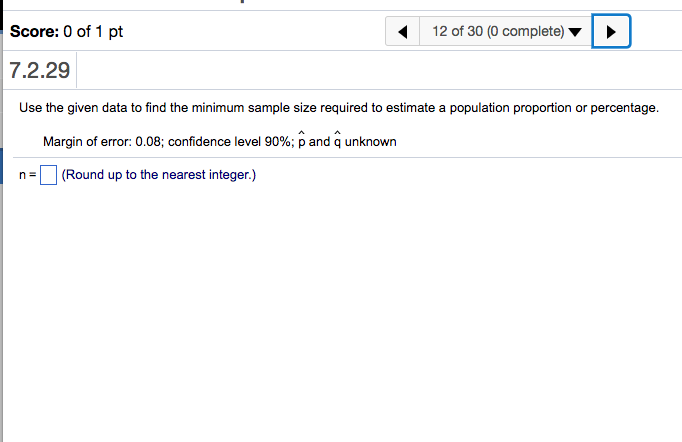This screenshot has height=442, width=682.
Task: Click the q-hat symbol in the problem
Action: (337, 141)
